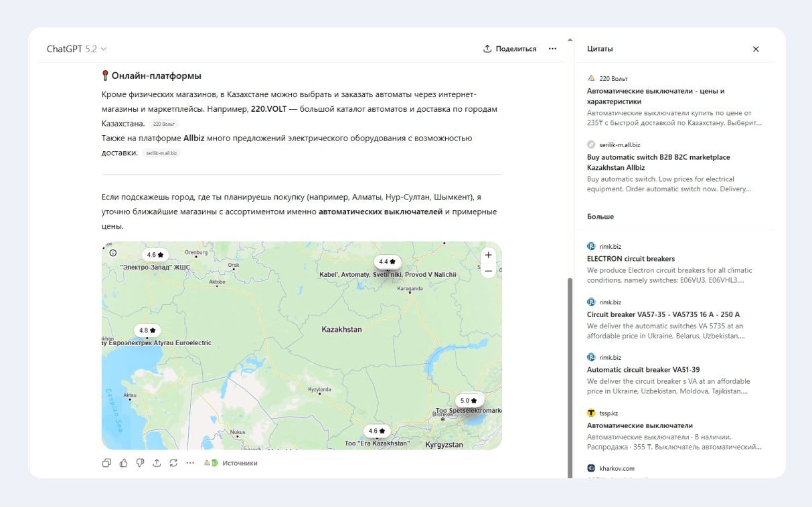The image size is (812, 507).
Task: Click the rimk.biz favicon next to ELECTRON entry
Action: 591,246
